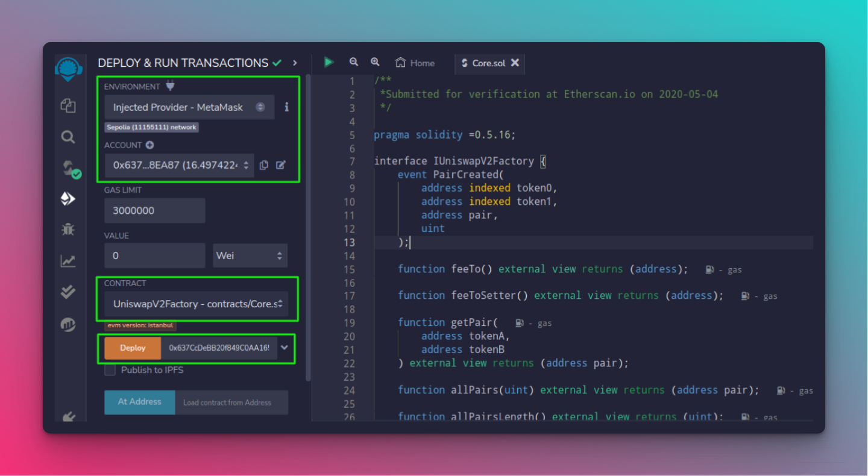
Task: Click the evm version: istanbul badge
Action: pyautogui.click(x=140, y=325)
